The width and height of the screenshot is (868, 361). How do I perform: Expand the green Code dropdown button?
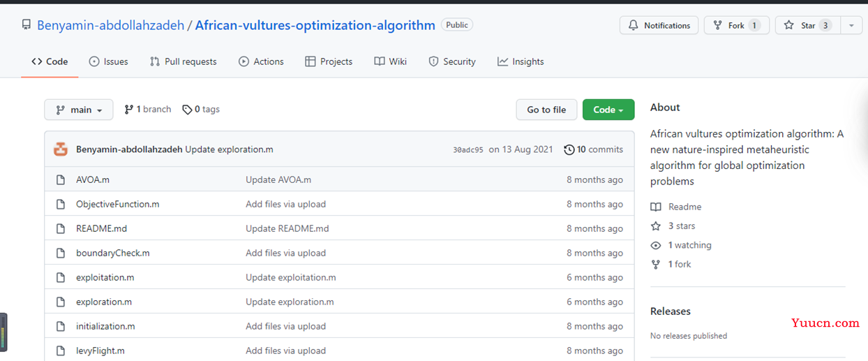coord(608,110)
